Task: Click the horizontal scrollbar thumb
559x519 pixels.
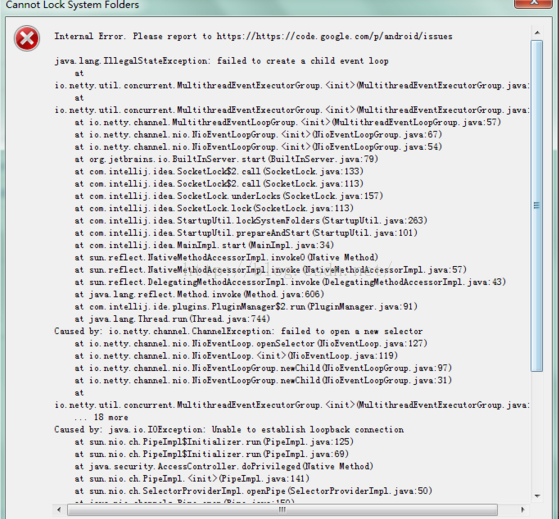Action: point(282,509)
